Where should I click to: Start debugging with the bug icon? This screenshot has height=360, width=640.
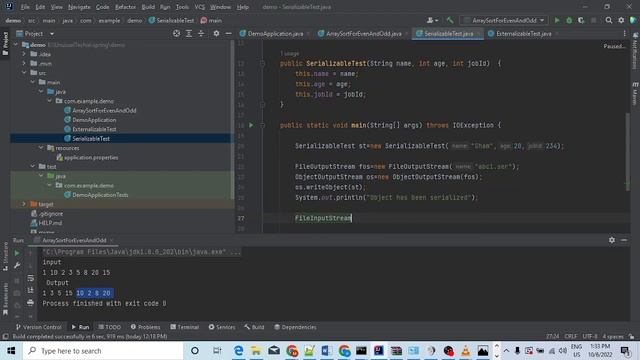point(569,20)
